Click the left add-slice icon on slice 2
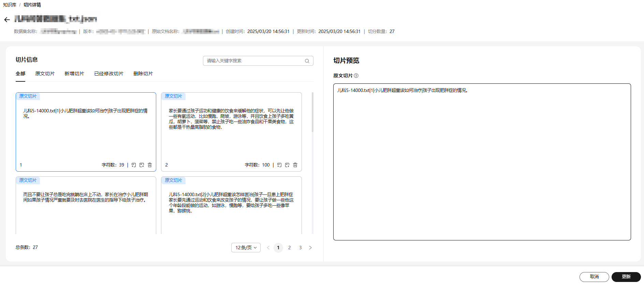Screen dimensions: 644x284 (279, 165)
